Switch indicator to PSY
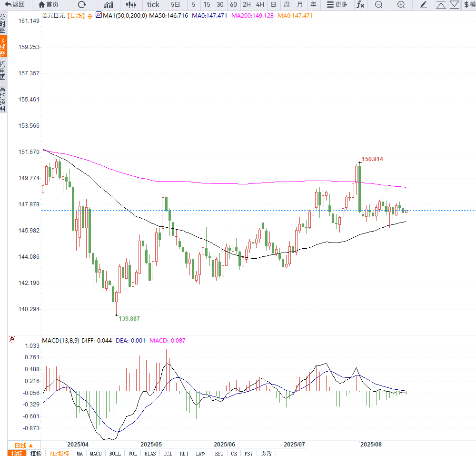This screenshot has height=456, width=476. (x=248, y=453)
